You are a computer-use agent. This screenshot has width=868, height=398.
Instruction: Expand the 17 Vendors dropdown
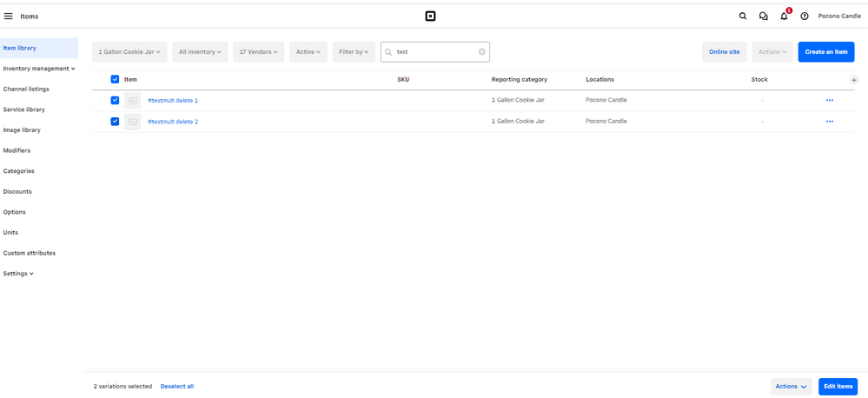coord(258,52)
